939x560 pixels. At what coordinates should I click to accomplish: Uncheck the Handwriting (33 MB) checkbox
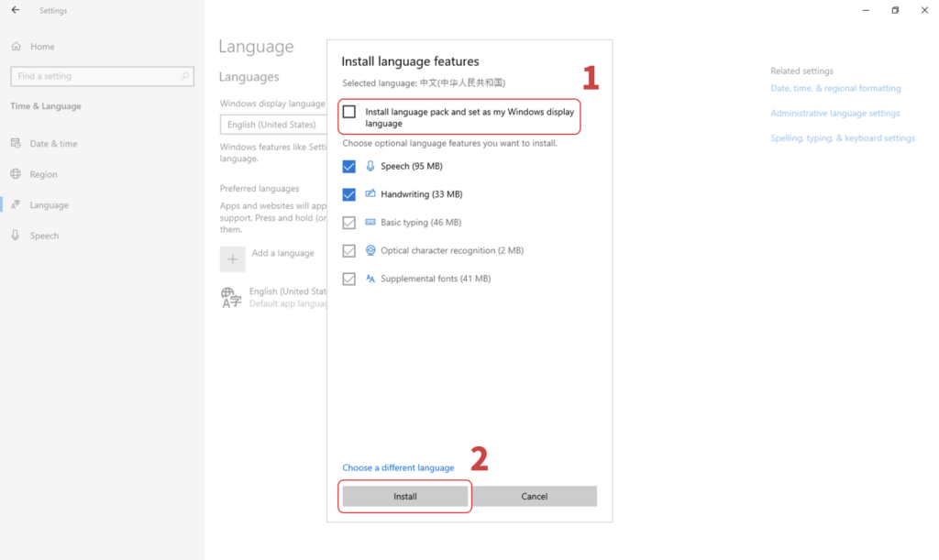(x=349, y=194)
